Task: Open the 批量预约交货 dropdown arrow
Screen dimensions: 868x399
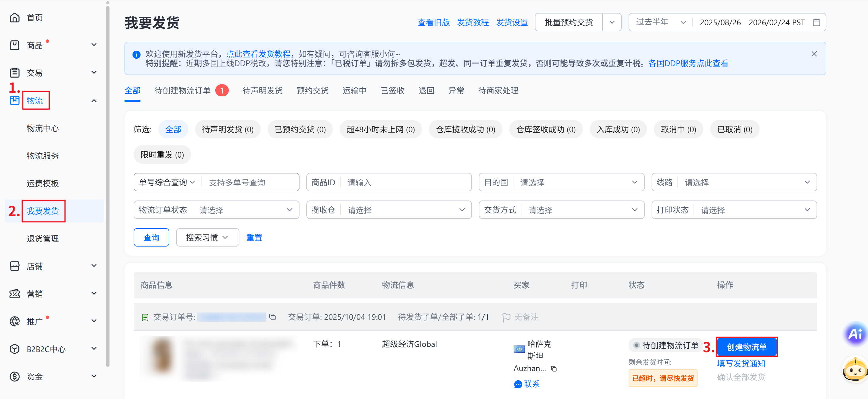Action: coord(612,23)
